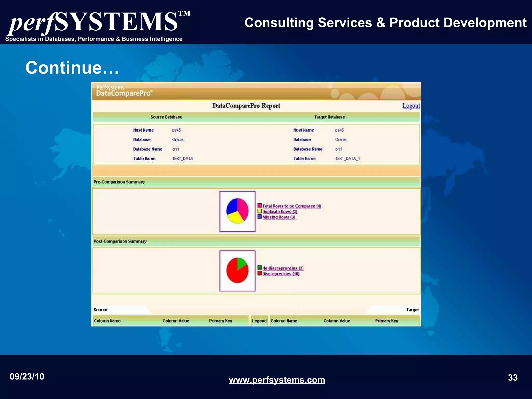Select the Post-Comparison Summary header
This screenshot has width=532, height=399.
[x=120, y=241]
